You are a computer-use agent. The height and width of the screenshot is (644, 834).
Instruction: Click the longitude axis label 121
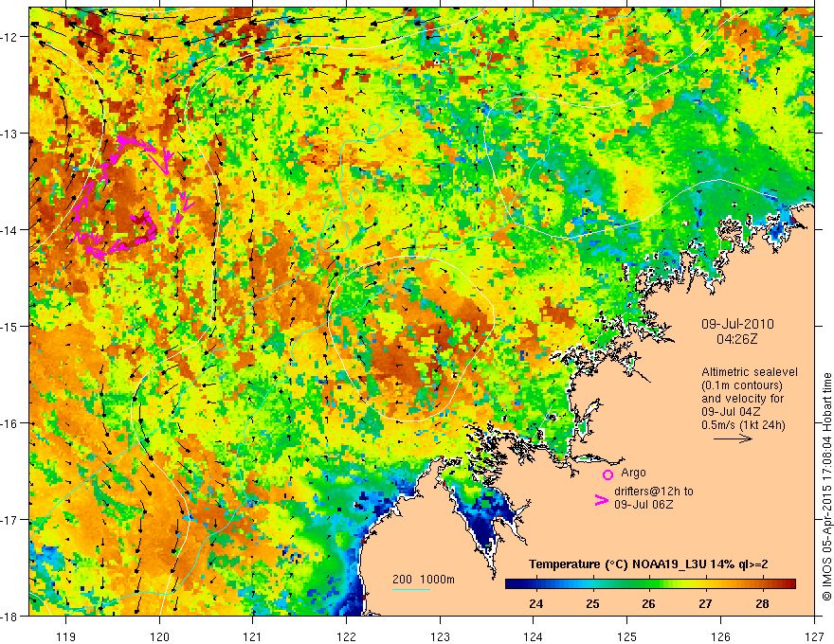253,636
